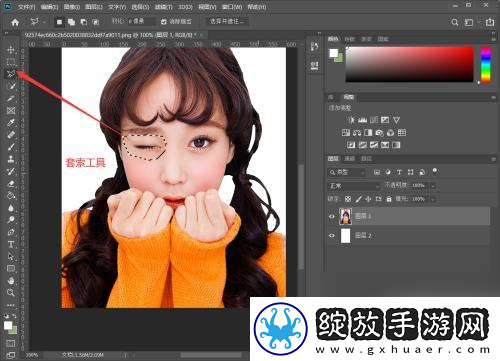
Task: Open the Opacity slider dropdown arrow
Action: click(433, 186)
